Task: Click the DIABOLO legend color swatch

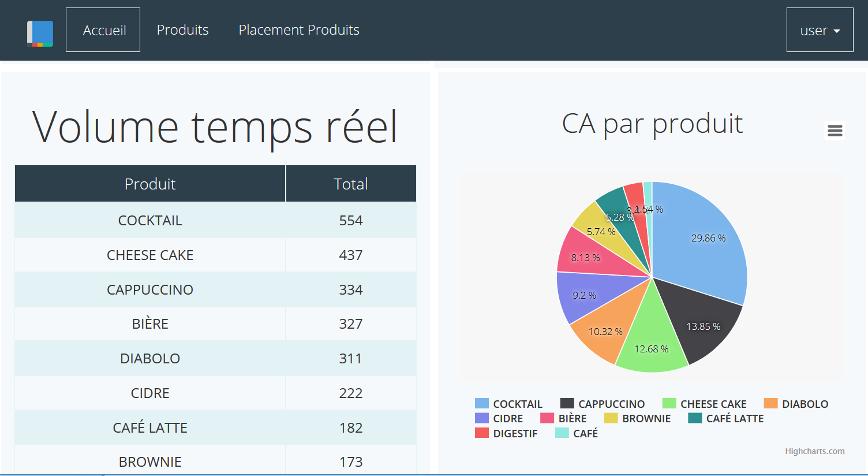Action: 770,403
